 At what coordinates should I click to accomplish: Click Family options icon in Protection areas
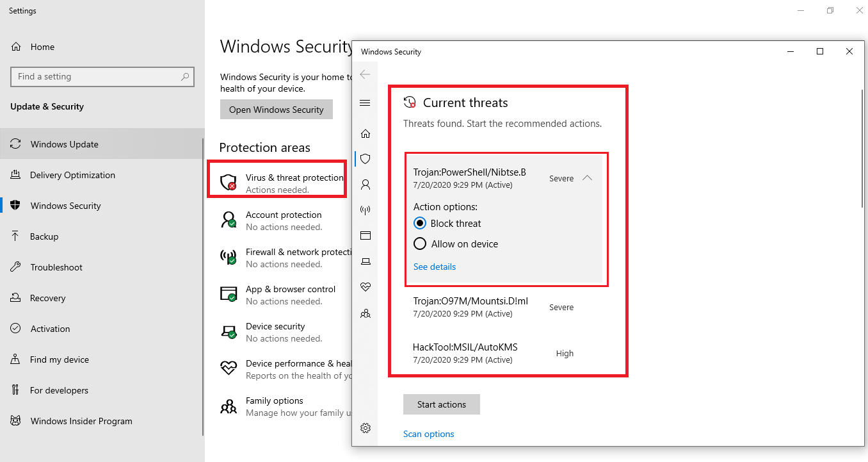tap(229, 406)
